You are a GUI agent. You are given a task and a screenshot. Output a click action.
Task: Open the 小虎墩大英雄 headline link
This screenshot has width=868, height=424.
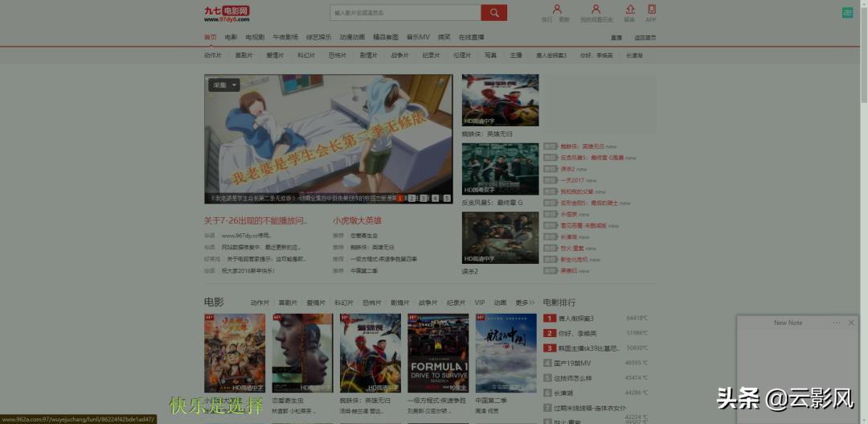(x=358, y=220)
